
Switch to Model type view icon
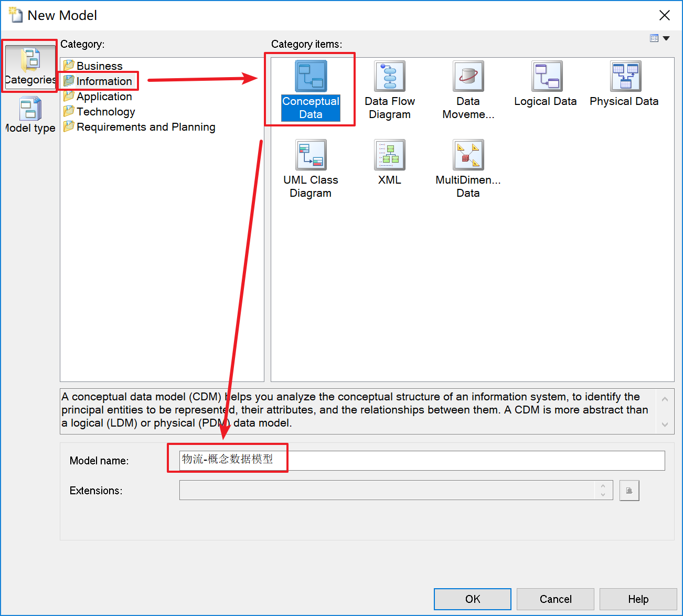(30, 109)
